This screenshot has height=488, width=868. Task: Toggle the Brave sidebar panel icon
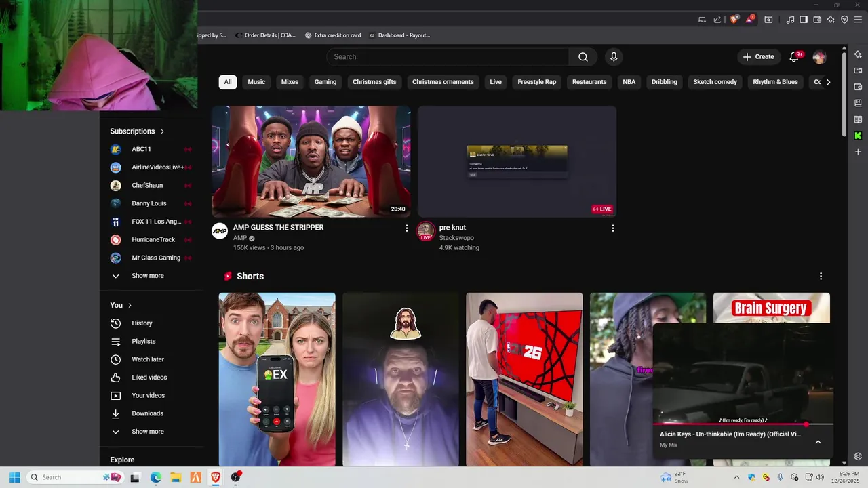point(804,20)
